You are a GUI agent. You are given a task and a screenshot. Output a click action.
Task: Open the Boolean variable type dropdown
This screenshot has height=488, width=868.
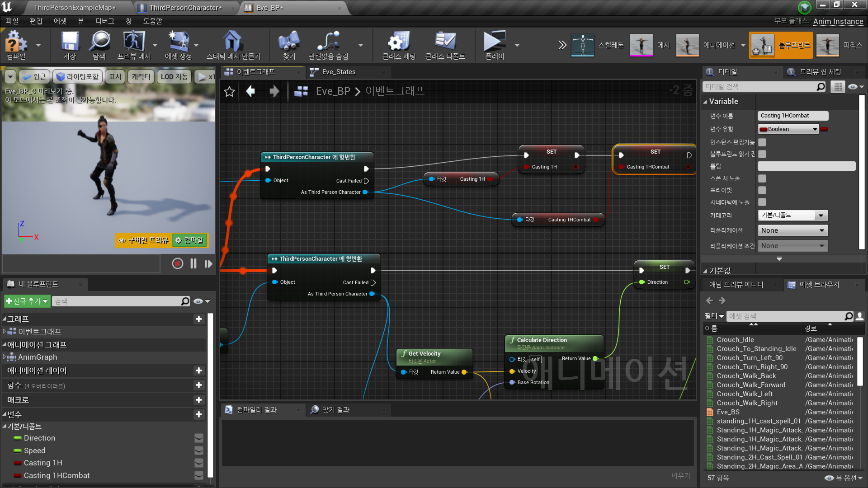pos(788,129)
